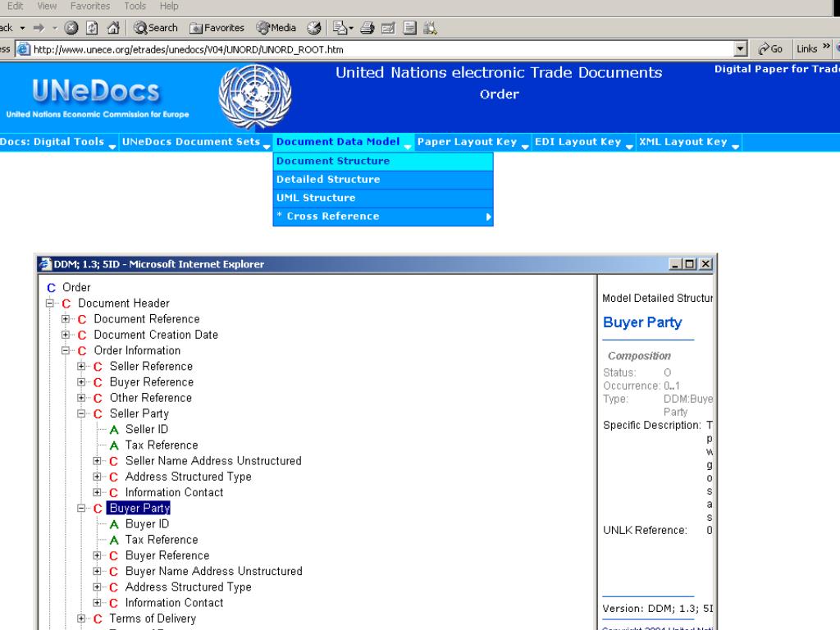This screenshot has height=630, width=840.
Task: Collapse the Seller Party node
Action: click(81, 413)
